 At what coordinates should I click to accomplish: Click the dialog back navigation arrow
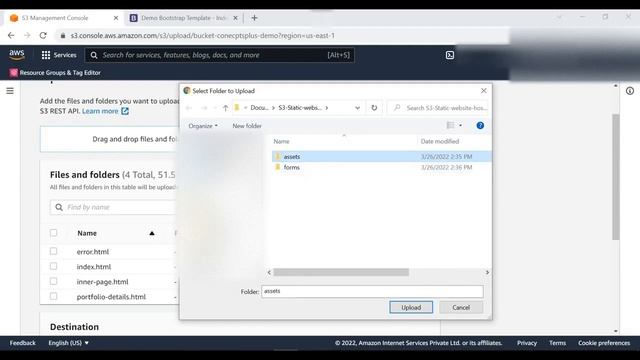(189, 108)
